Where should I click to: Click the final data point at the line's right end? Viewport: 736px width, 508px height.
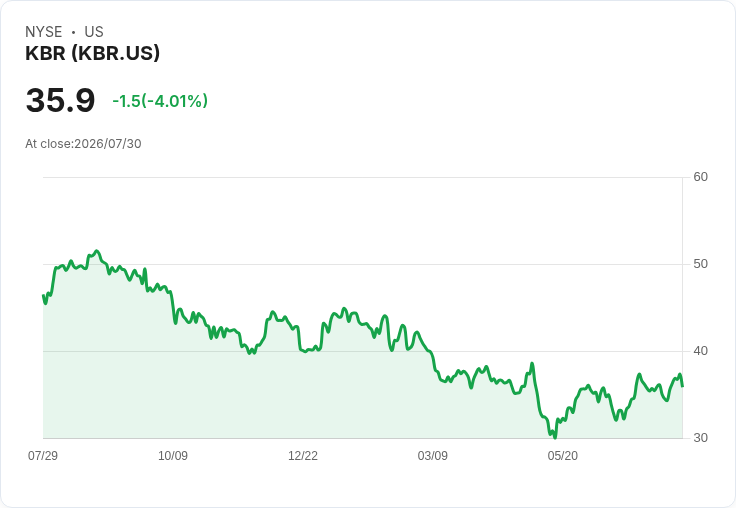[x=682, y=386]
